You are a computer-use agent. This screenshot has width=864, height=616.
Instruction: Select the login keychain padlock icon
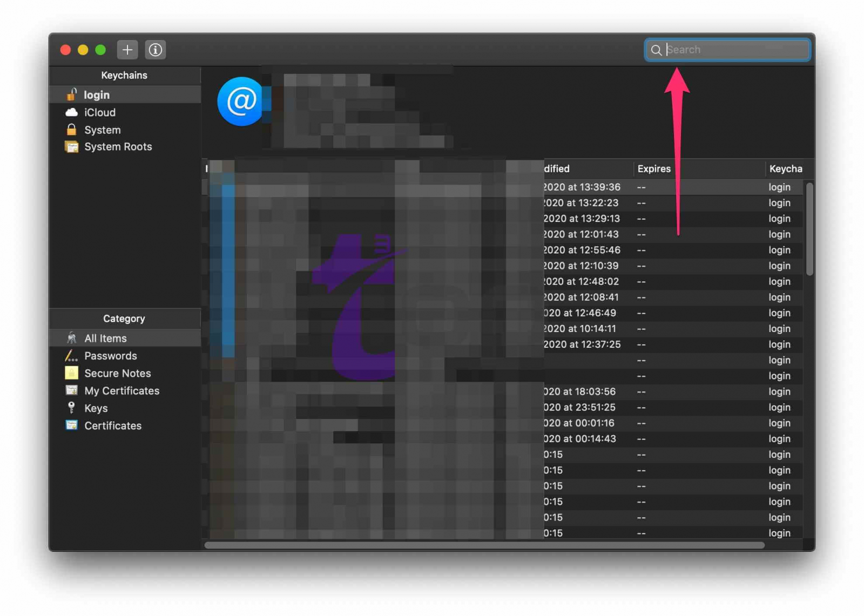[x=71, y=94]
